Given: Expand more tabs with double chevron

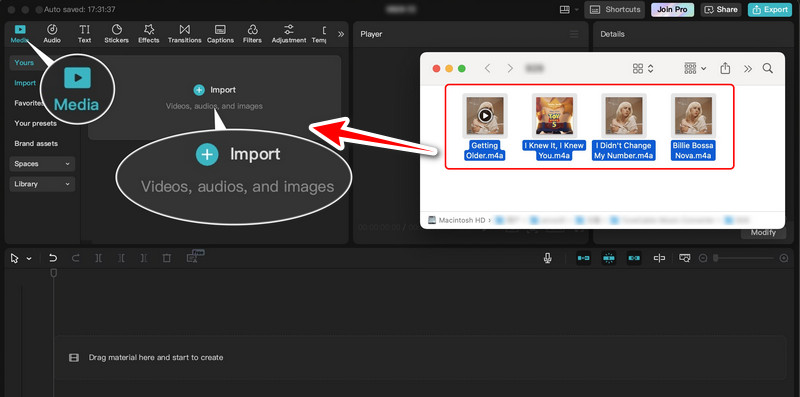Looking at the screenshot, I should coord(341,34).
